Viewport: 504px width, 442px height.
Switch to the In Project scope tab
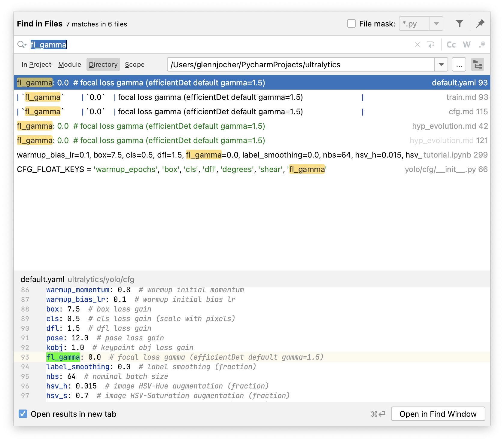(36, 64)
